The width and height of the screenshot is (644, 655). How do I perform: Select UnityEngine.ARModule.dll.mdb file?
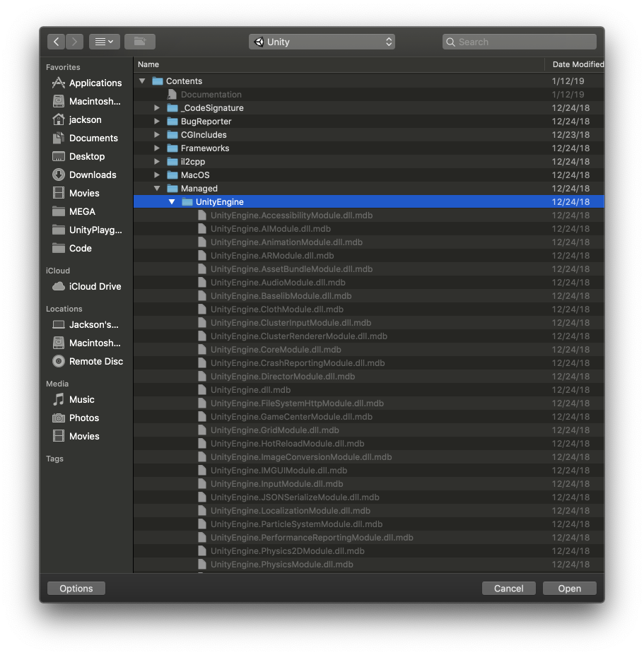click(x=369, y=255)
